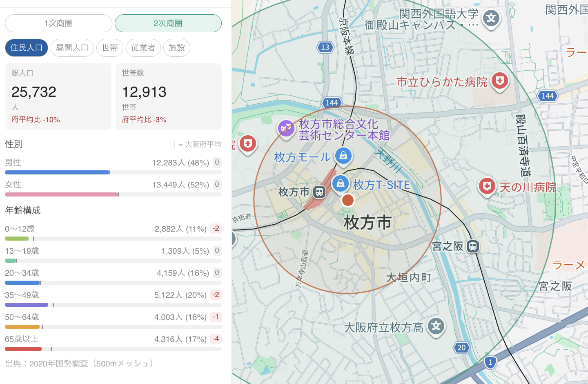The width and height of the screenshot is (588, 384).
Task: Click the route 13 shield on map
Action: (x=325, y=47)
